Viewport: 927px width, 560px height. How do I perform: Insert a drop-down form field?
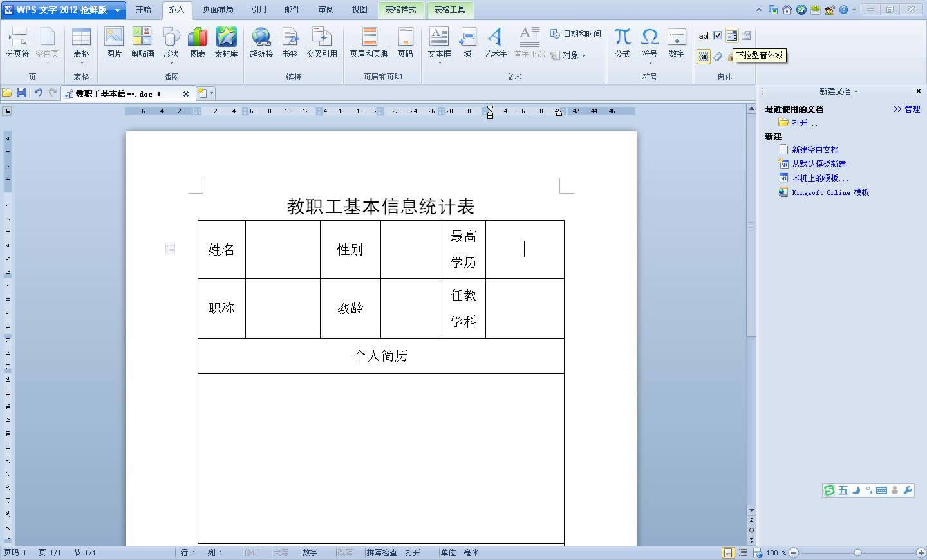click(732, 36)
